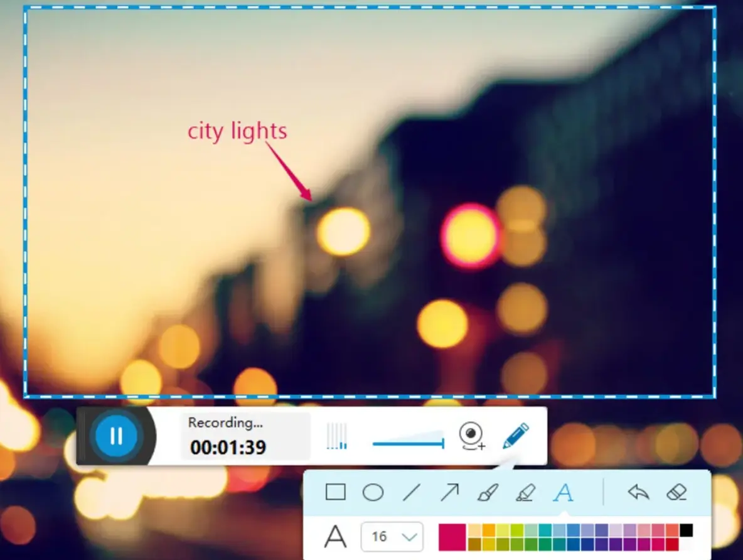Image resolution: width=743 pixels, height=560 pixels.
Task: Select the magenta color swatch
Action: [452, 537]
